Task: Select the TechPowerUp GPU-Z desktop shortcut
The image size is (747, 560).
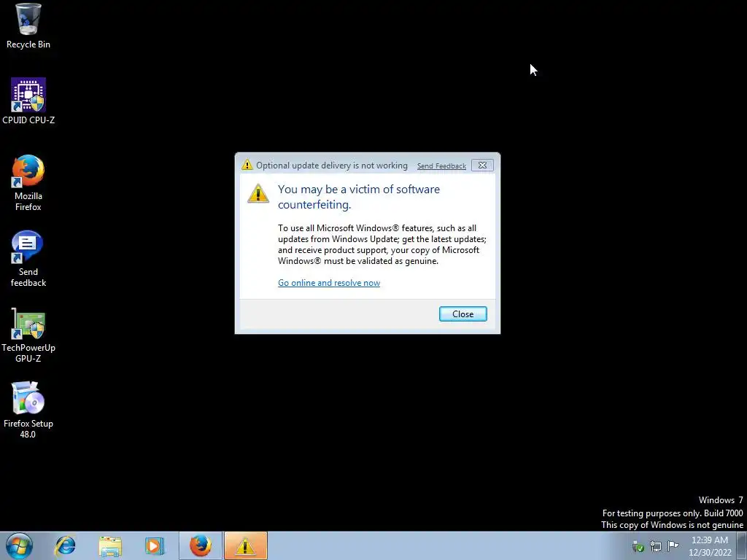Action: click(28, 335)
